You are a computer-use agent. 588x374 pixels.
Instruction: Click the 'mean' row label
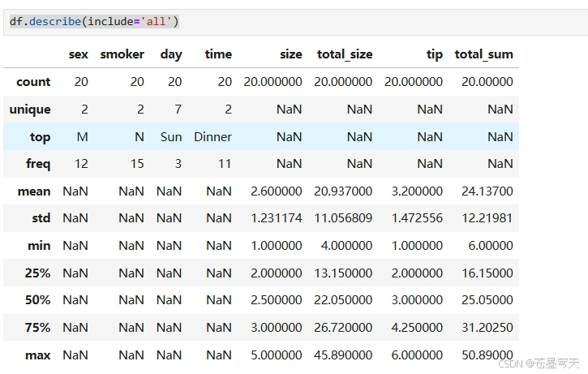coord(34,191)
